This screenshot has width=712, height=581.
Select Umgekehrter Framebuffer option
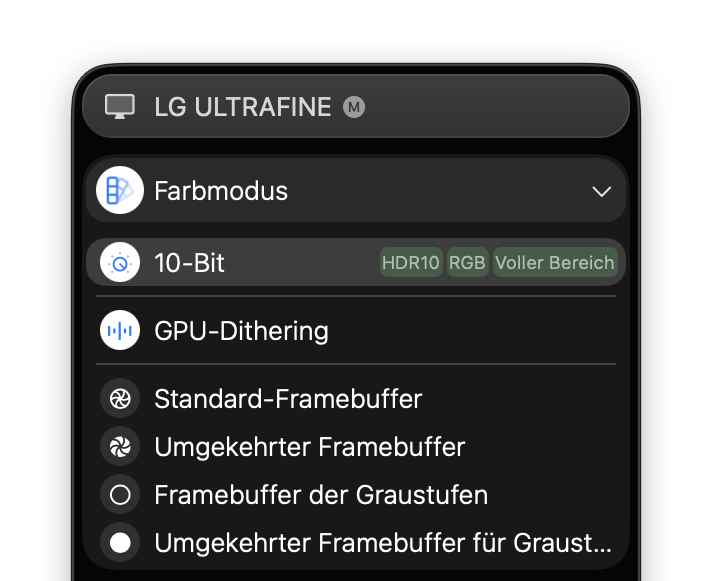click(309, 446)
